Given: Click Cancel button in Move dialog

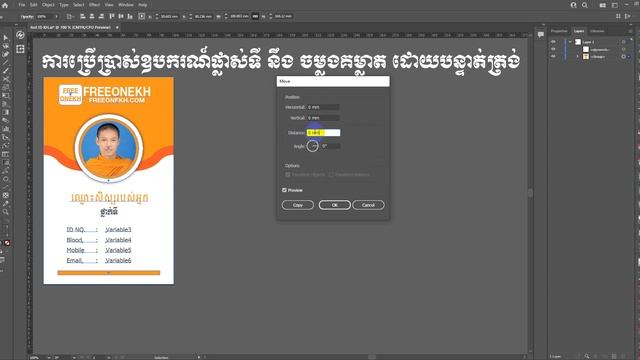Looking at the screenshot, I should [x=368, y=205].
